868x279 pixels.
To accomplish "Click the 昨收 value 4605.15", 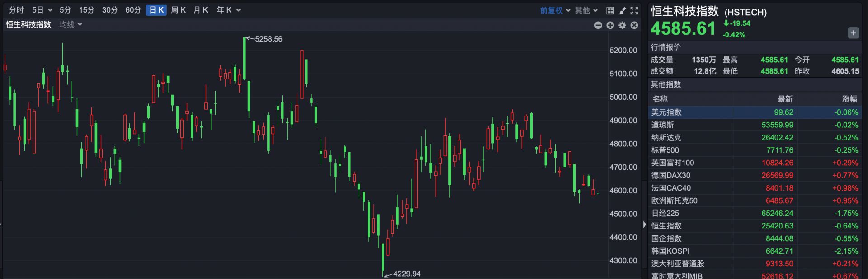I will pyautogui.click(x=845, y=71).
